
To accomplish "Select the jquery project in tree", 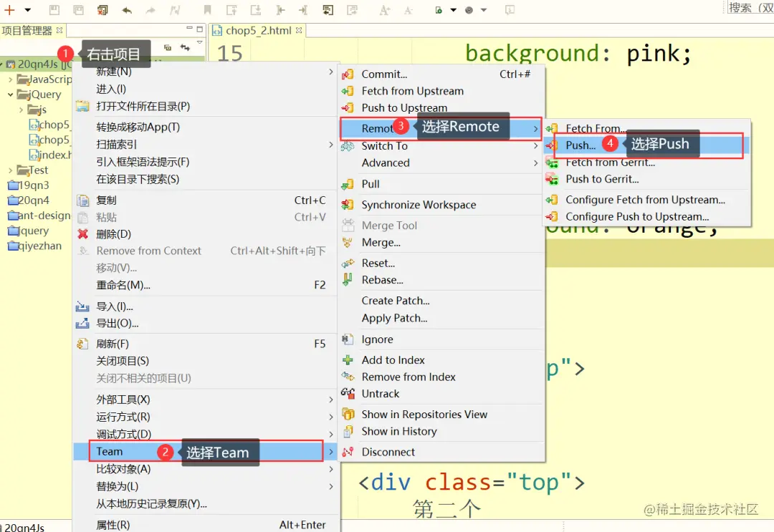I will pos(28,231).
